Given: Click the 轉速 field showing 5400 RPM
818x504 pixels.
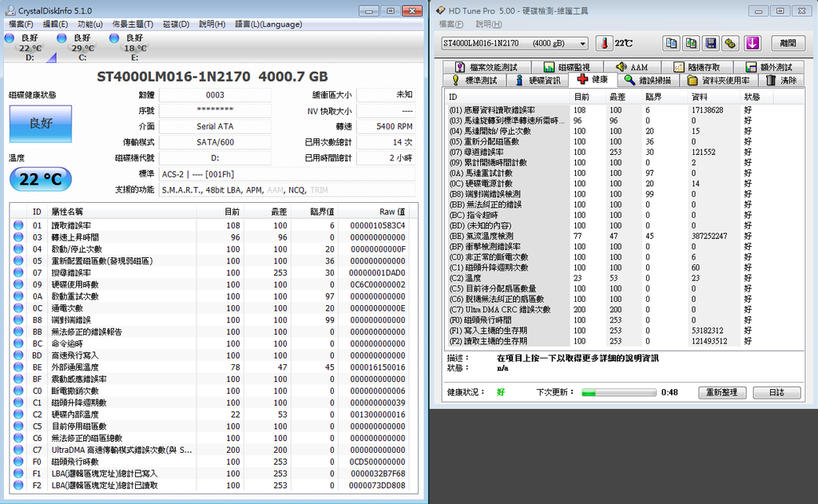Looking at the screenshot, I should tap(386, 126).
